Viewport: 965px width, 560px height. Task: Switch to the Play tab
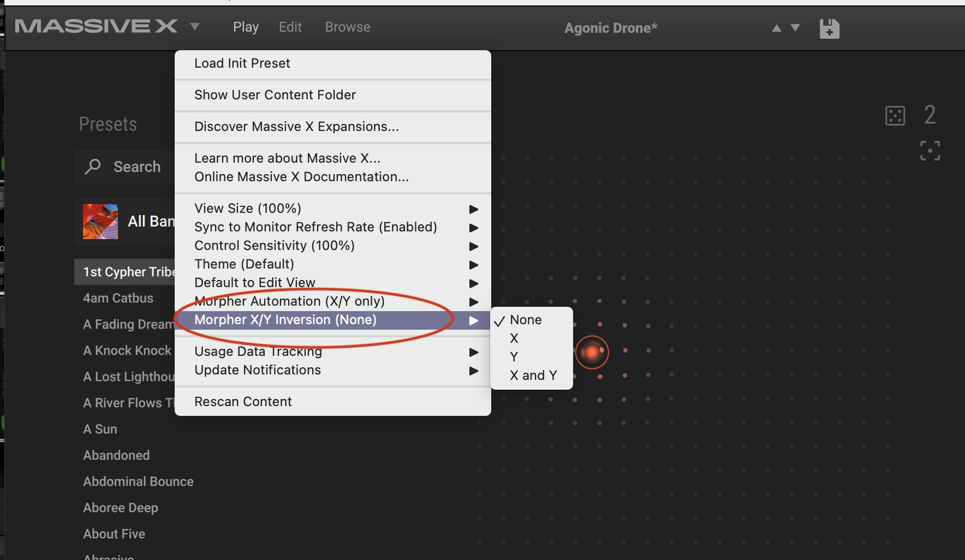pyautogui.click(x=246, y=27)
